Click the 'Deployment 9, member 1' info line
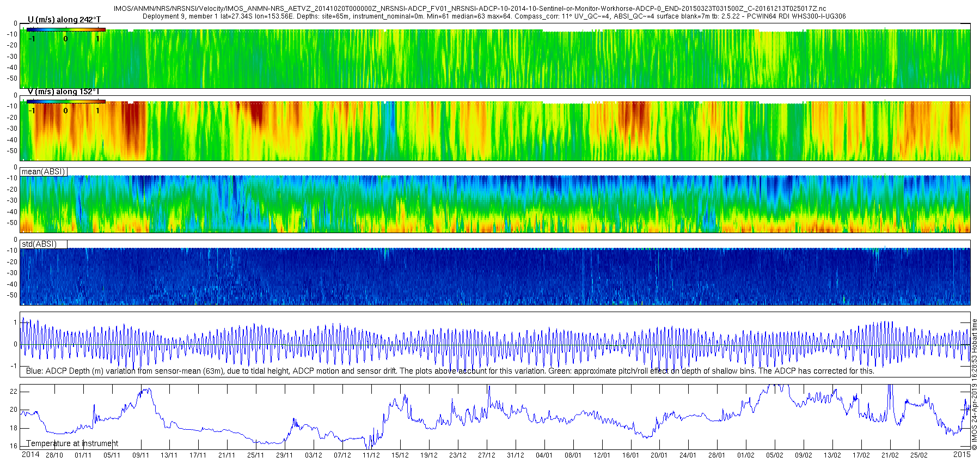The height and width of the screenshot is (463, 980). point(494,16)
